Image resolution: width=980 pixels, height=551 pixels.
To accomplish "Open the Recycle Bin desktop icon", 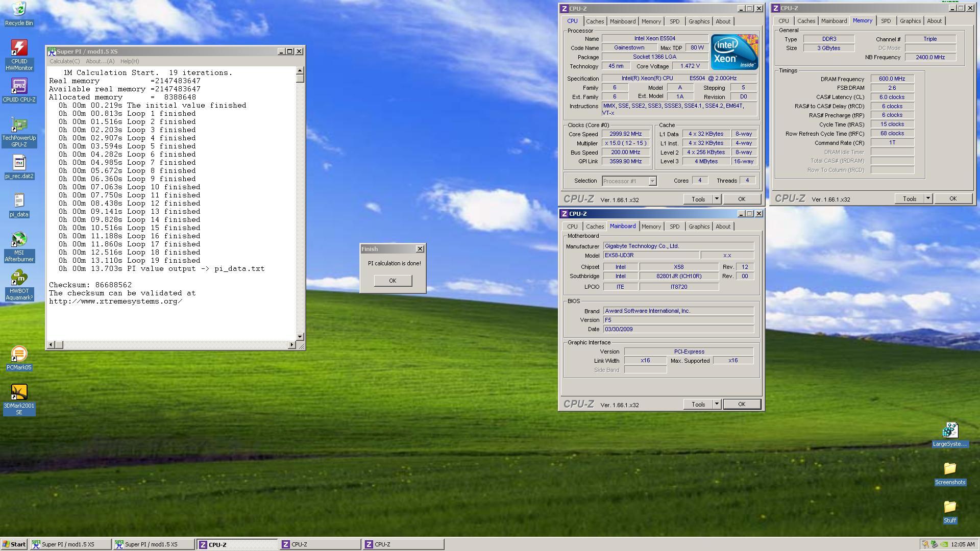I will tap(19, 14).
